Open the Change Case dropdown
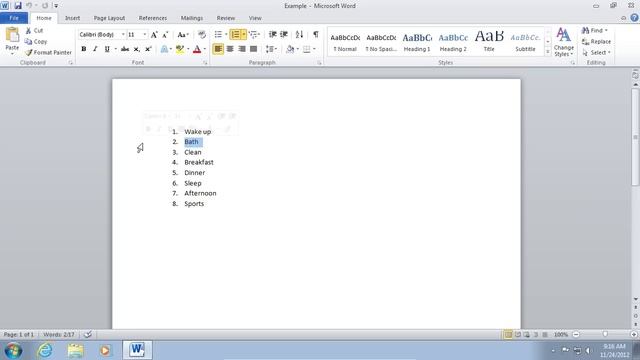The height and width of the screenshot is (360, 640). 183,35
